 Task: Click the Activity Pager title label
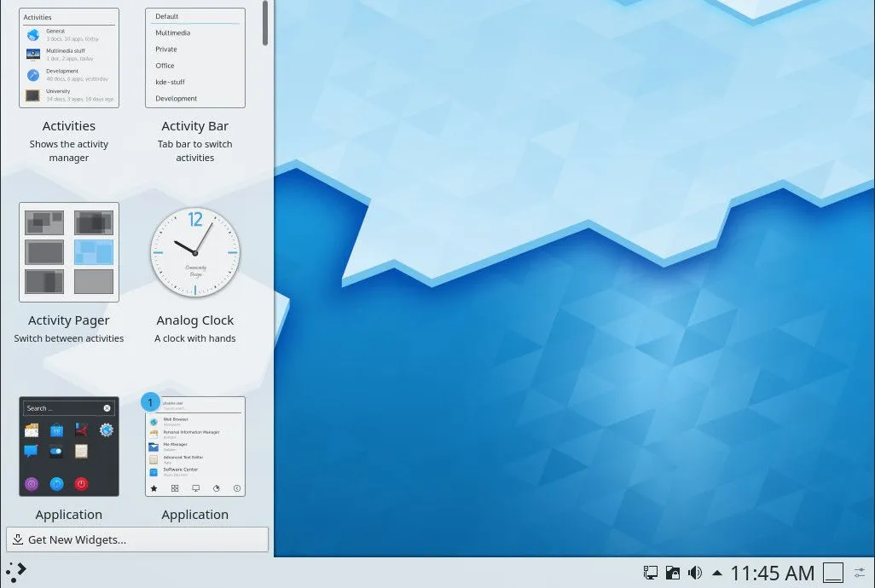[x=68, y=320]
